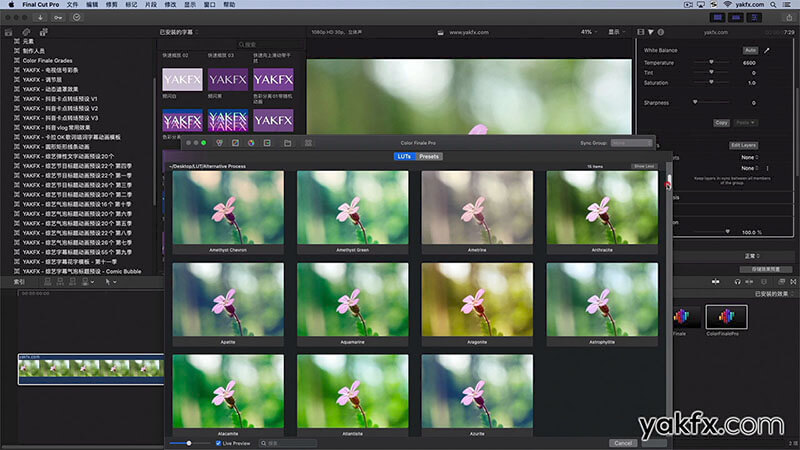Toggle the Live Preview checkbox
This screenshot has height=450, width=800.
[x=218, y=443]
